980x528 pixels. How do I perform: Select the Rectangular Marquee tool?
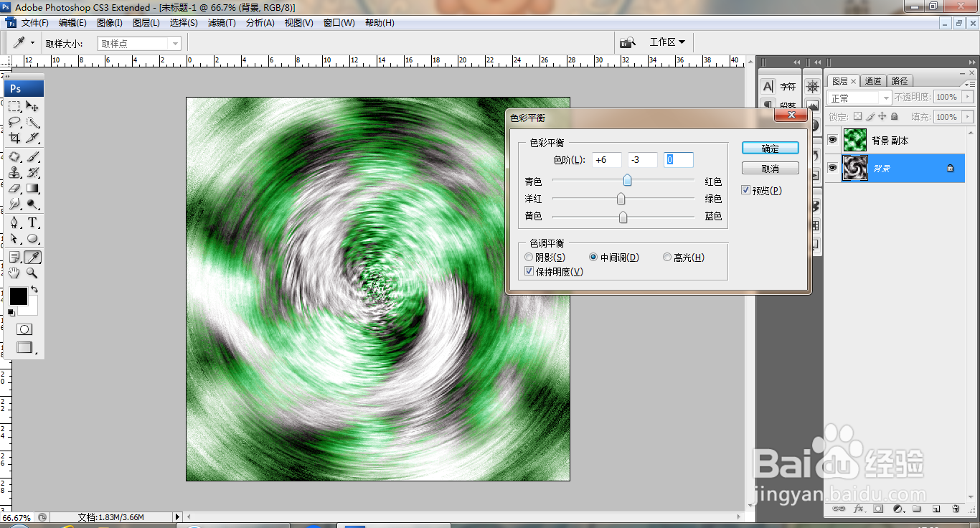tap(14, 106)
